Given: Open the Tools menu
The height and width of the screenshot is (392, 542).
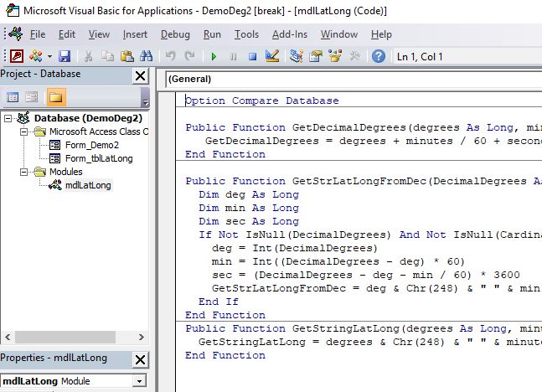Looking at the screenshot, I should (x=247, y=34).
